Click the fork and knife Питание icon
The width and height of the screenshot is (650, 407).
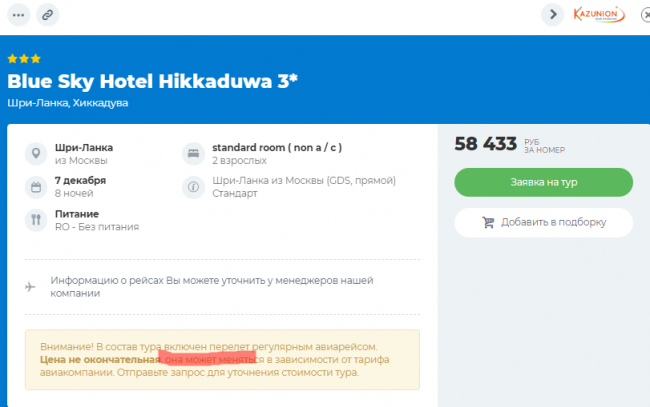coord(36,220)
